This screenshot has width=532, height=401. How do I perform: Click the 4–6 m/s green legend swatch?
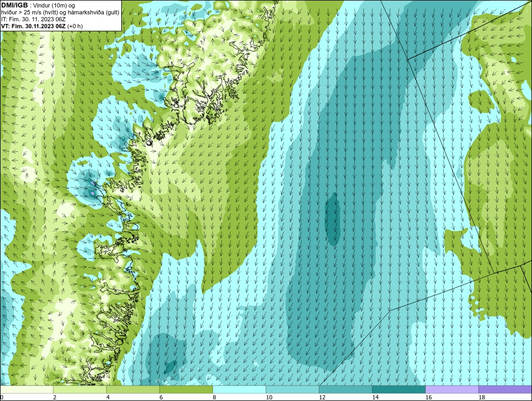pos(133,389)
